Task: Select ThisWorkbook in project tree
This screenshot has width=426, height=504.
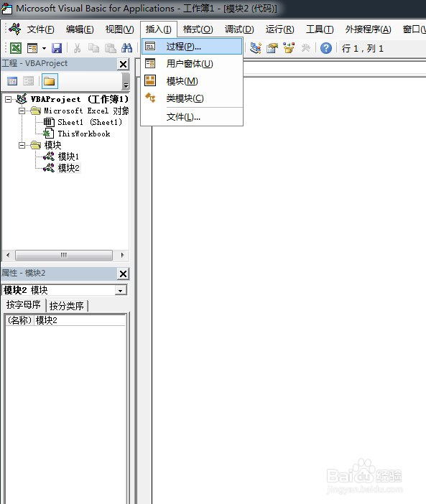Action: [83, 134]
